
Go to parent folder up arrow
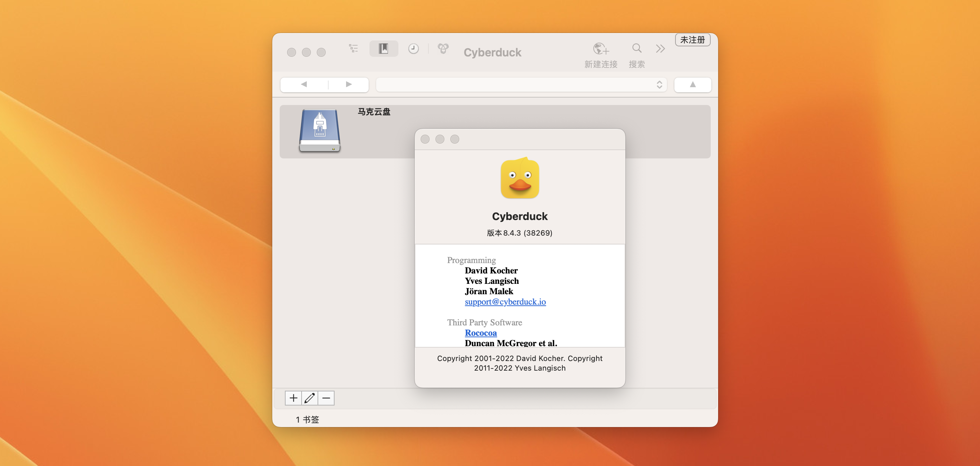pyautogui.click(x=693, y=85)
